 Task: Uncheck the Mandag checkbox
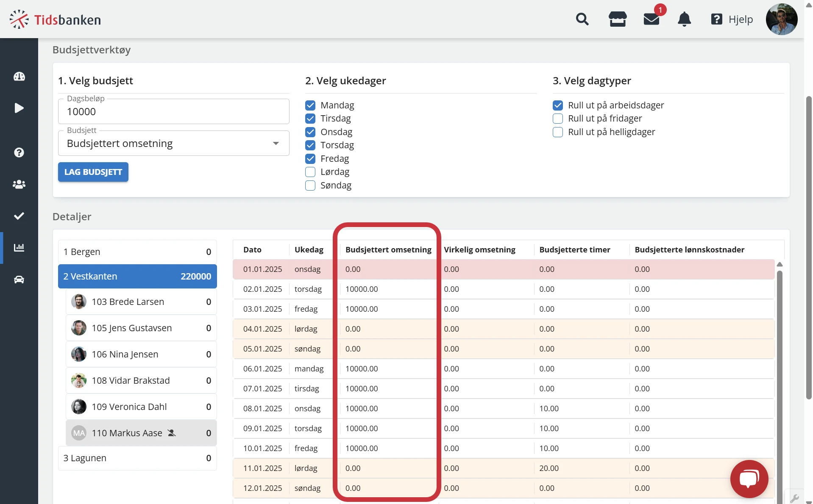310,105
